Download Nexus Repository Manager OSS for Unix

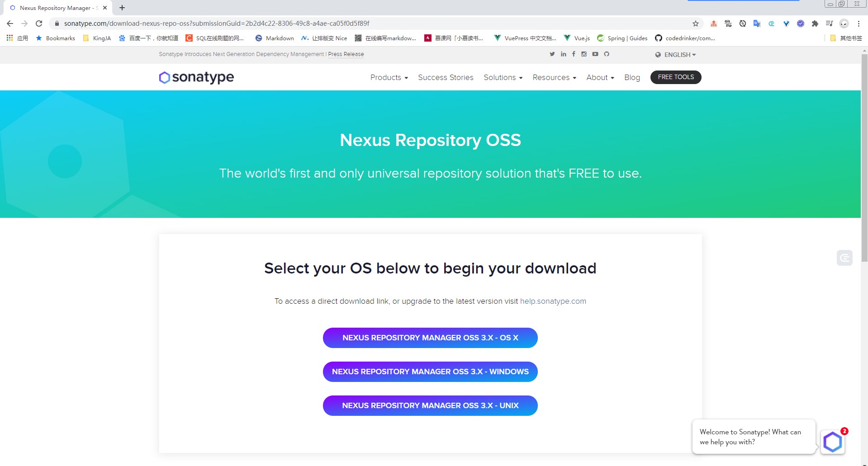click(430, 405)
